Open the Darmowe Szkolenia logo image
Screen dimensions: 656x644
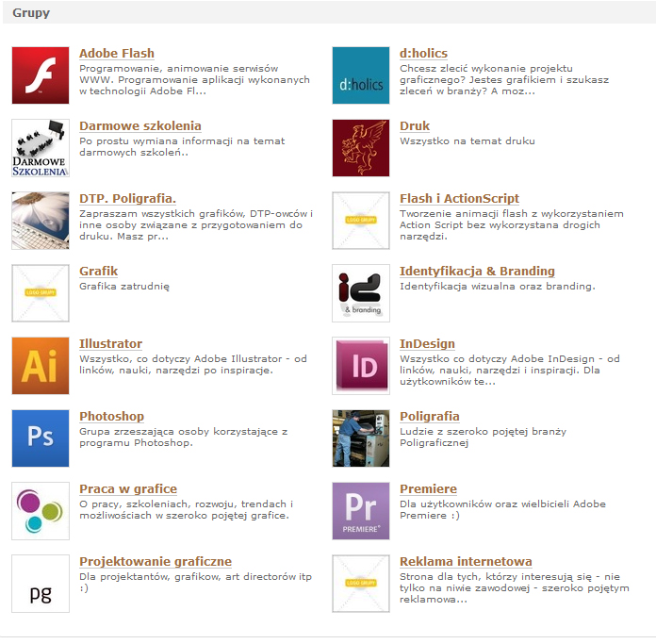tap(41, 148)
